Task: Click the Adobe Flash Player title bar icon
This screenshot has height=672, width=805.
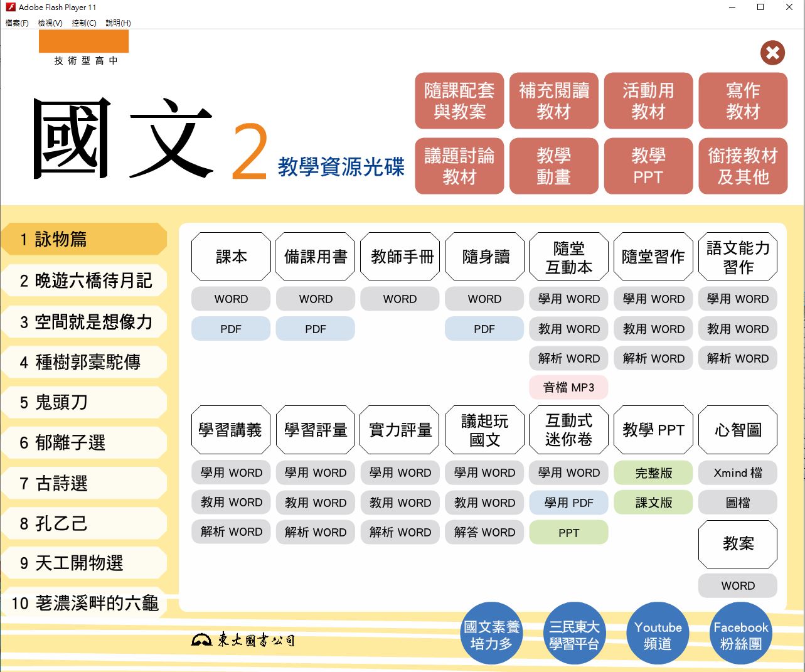Action: [x=10, y=8]
